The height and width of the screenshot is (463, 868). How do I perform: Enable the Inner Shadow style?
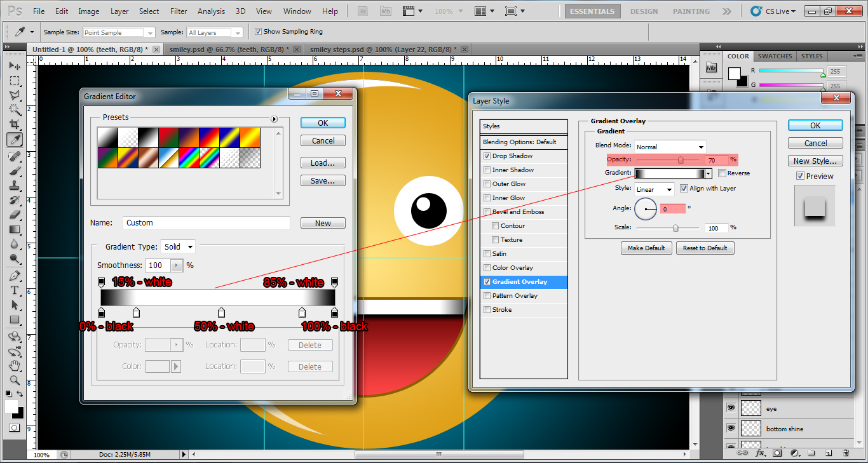click(x=487, y=170)
